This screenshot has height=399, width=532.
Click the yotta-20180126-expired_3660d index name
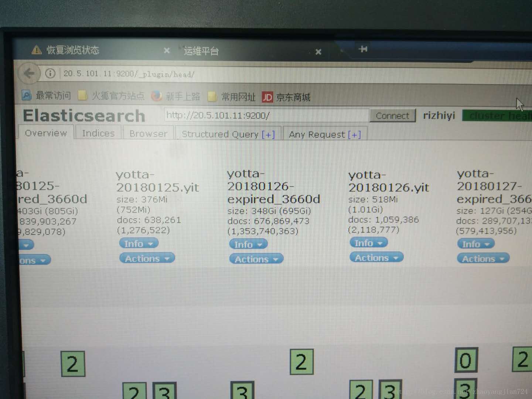tap(273, 186)
